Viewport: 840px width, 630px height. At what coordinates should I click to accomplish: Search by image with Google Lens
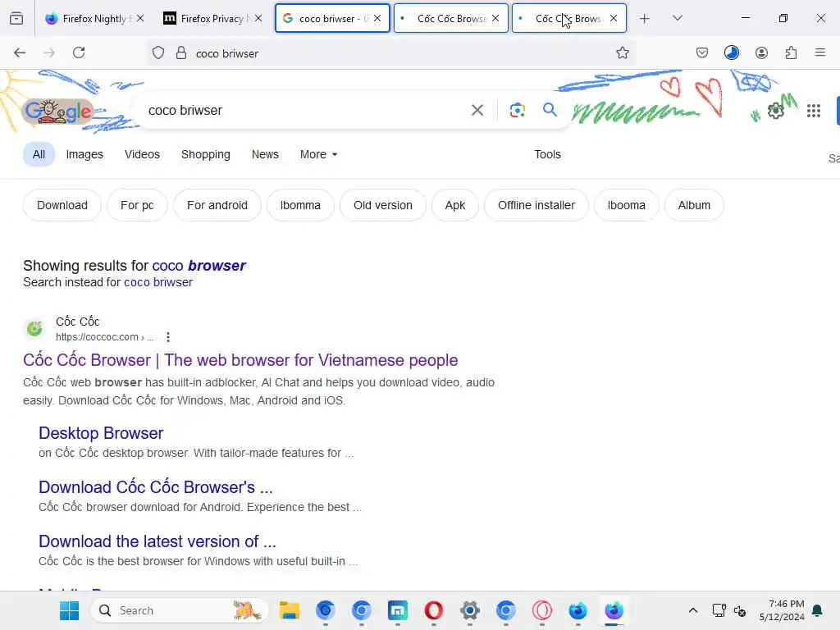point(517,111)
